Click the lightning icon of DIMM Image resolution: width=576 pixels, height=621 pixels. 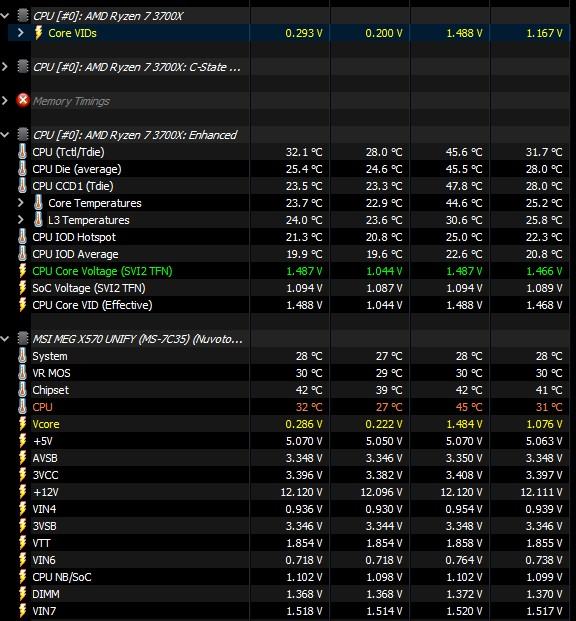click(x=23, y=594)
